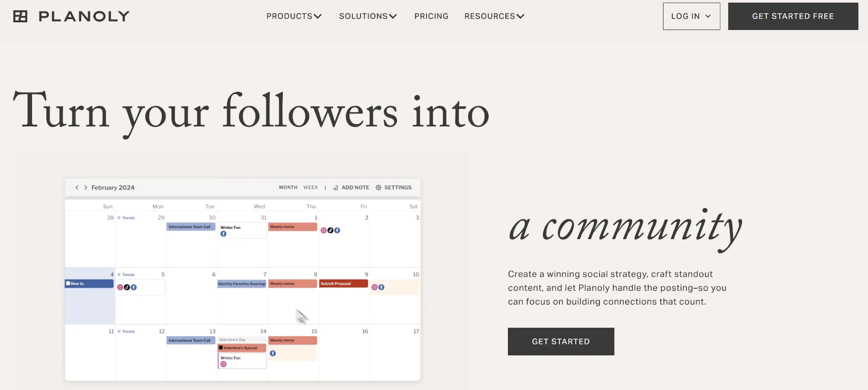
Task: Open Trends on February 4
Action: click(127, 274)
